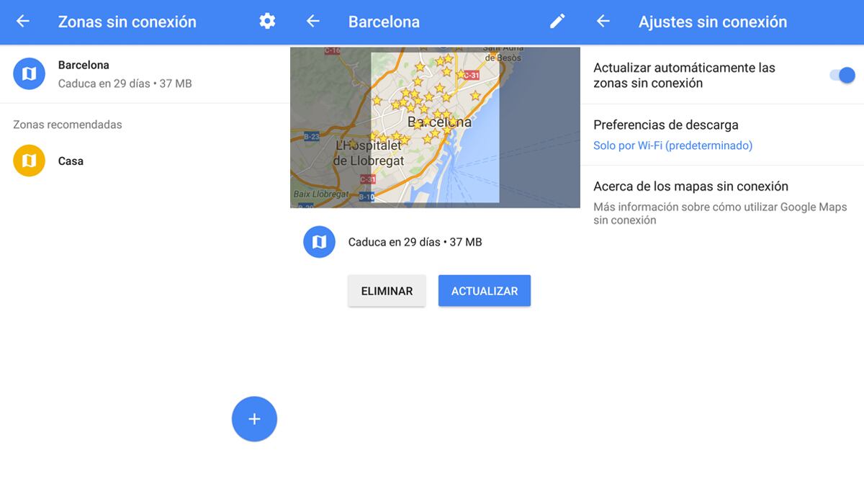The width and height of the screenshot is (864, 504).
Task: Click the map icon beside Caduca en 29 días
Action: (x=319, y=242)
